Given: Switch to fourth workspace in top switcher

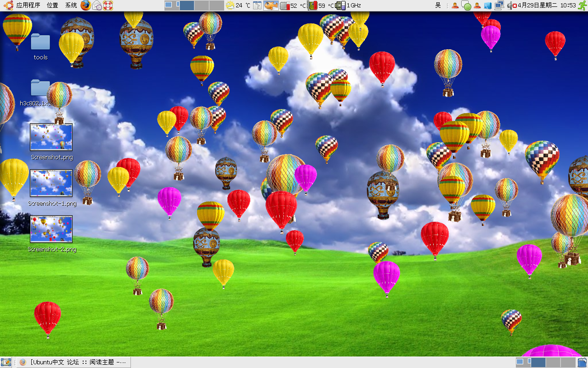Looking at the screenshot, I should click(217, 6).
